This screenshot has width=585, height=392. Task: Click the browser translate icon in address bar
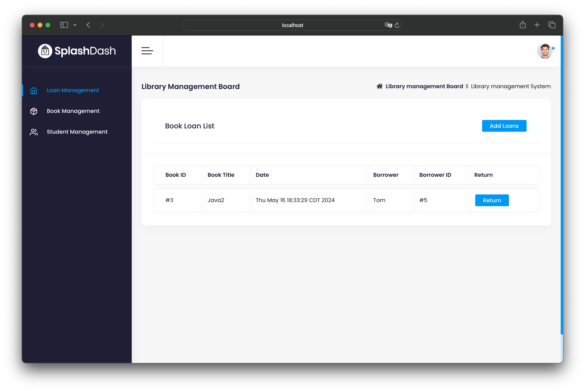387,25
